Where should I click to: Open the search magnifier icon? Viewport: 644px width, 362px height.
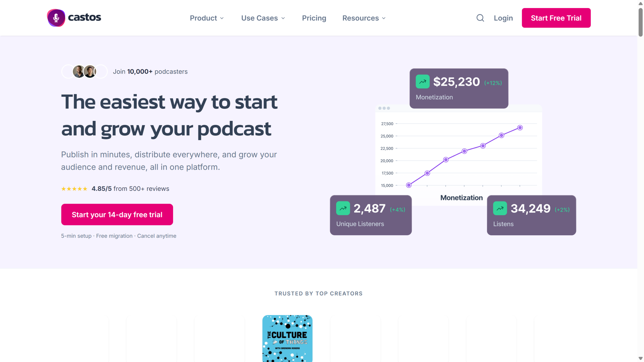click(x=480, y=18)
